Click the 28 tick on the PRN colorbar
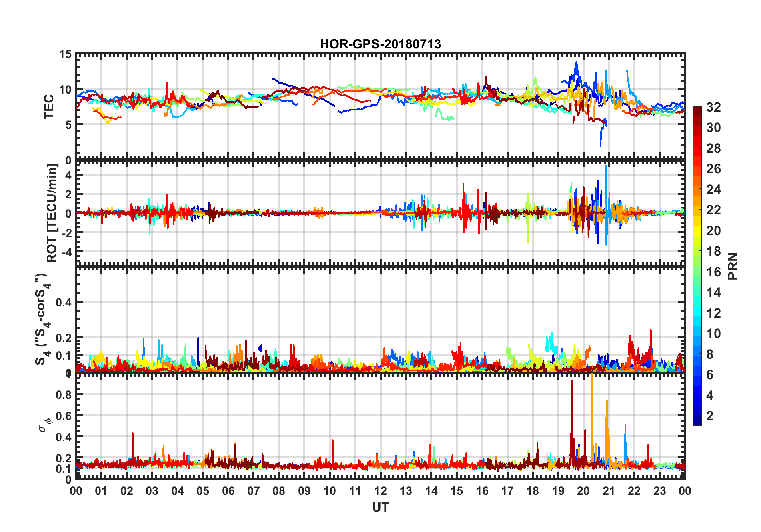The height and width of the screenshot is (532, 761). 713,148
